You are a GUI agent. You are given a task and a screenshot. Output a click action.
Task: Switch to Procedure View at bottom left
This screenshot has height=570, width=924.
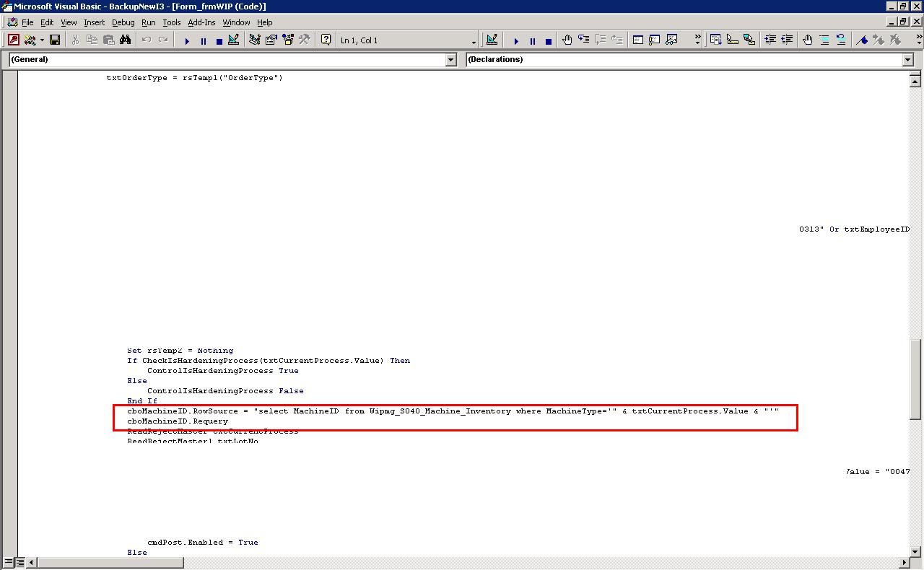coord(8,562)
